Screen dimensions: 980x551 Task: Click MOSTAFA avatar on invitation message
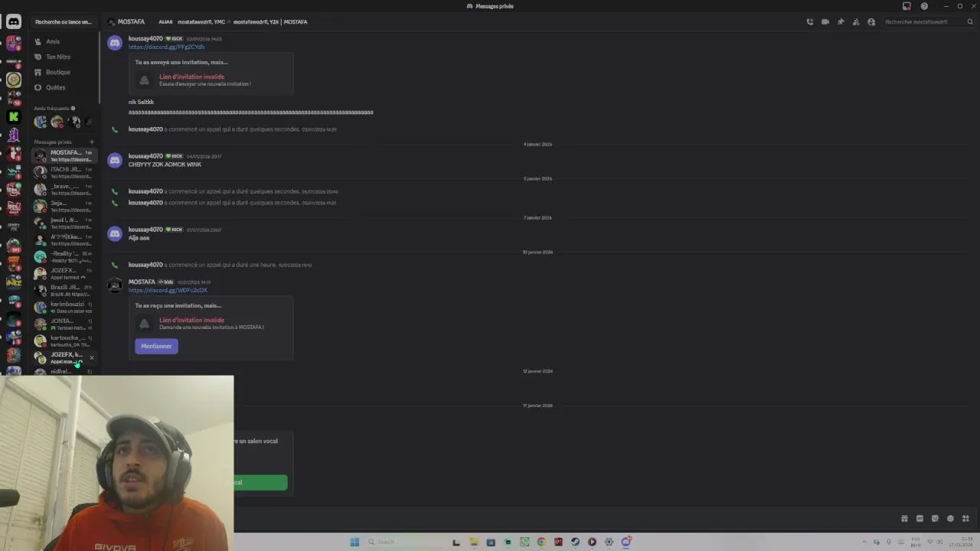pos(115,286)
